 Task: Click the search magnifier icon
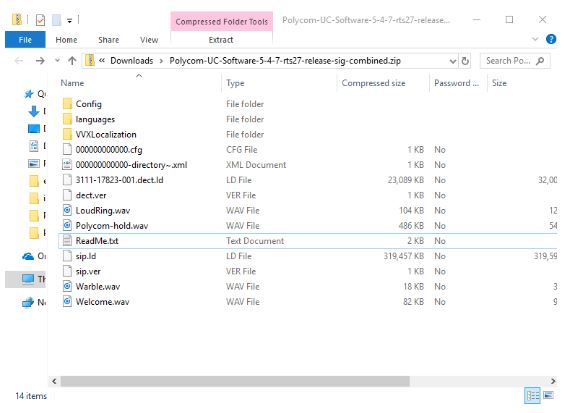[540, 61]
